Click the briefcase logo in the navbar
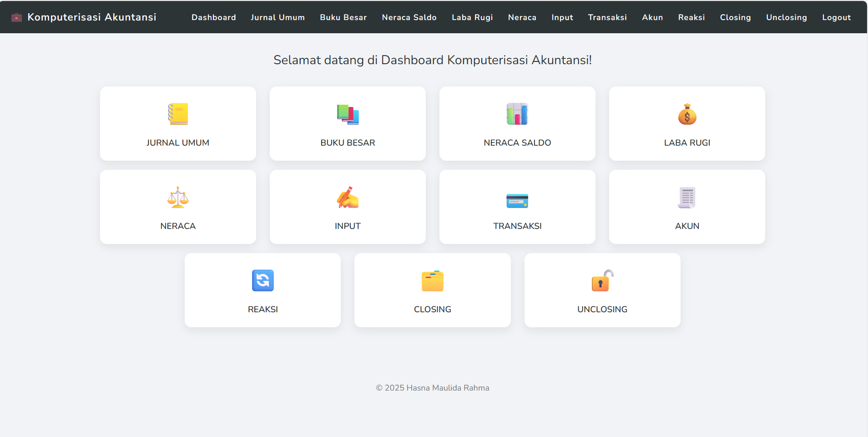This screenshot has width=868, height=437. pos(17,17)
